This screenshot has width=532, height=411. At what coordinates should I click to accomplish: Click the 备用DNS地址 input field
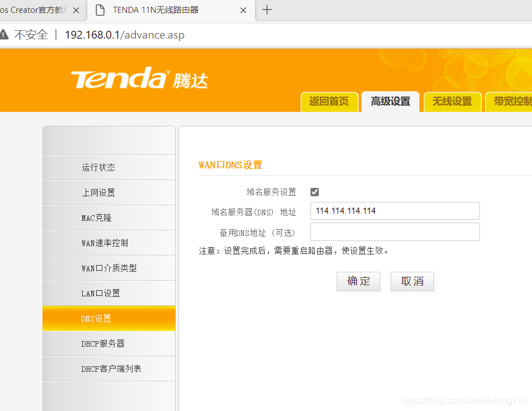(395, 232)
